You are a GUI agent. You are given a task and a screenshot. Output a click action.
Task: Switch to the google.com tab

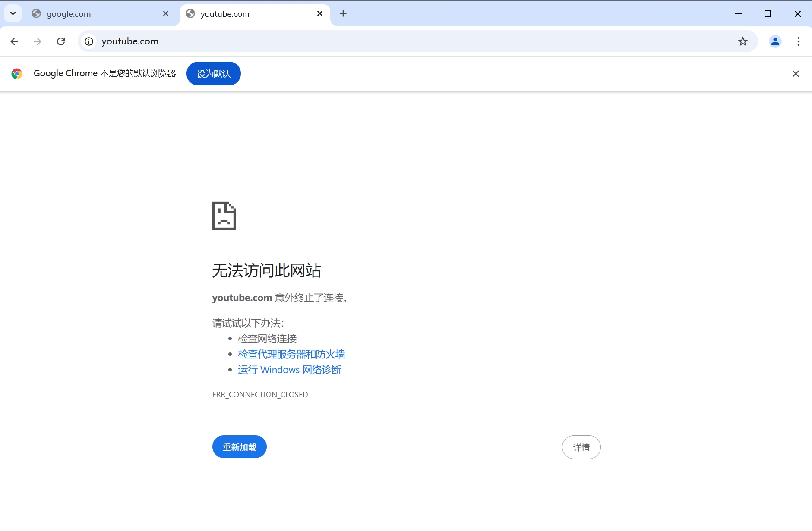[100, 14]
